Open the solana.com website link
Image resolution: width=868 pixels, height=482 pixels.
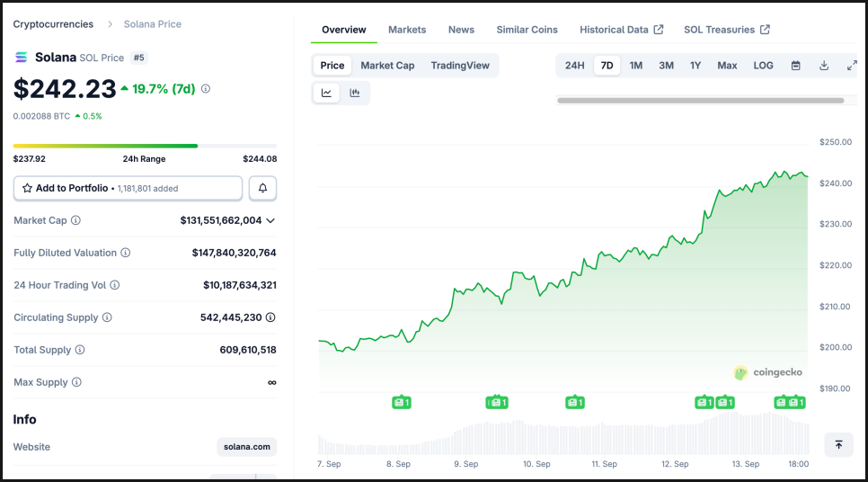coord(247,447)
